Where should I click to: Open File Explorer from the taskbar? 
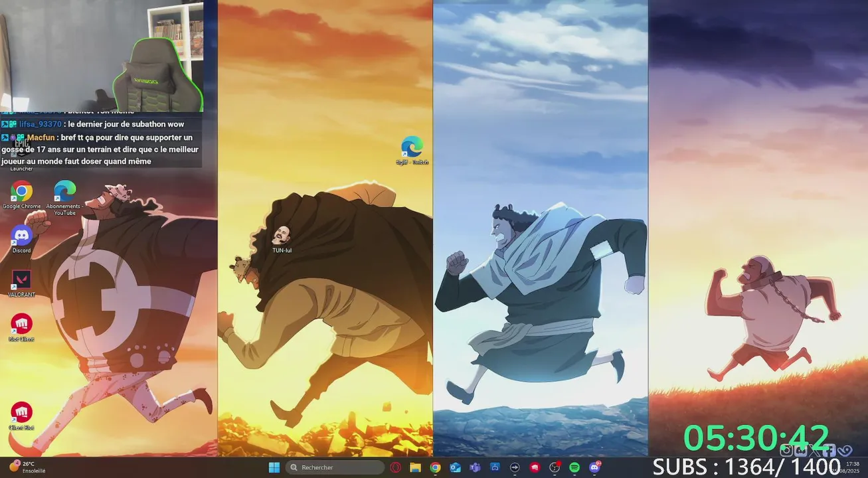click(x=415, y=467)
